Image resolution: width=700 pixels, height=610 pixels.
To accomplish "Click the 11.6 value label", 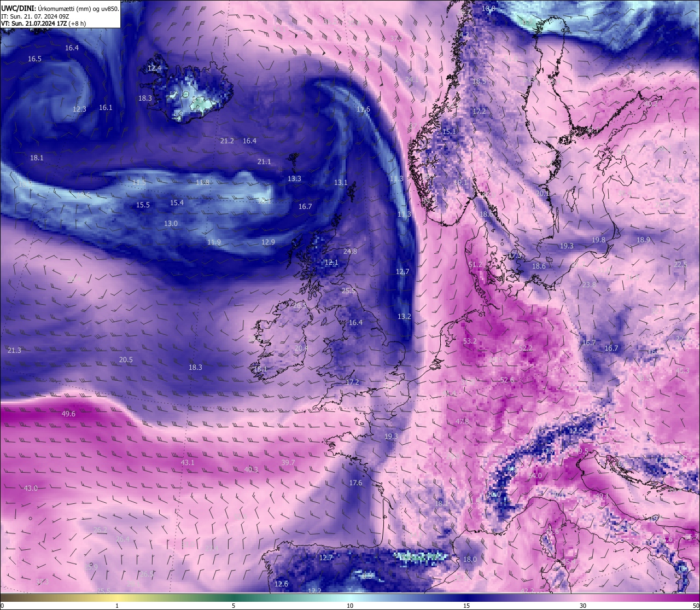I will 363,109.
